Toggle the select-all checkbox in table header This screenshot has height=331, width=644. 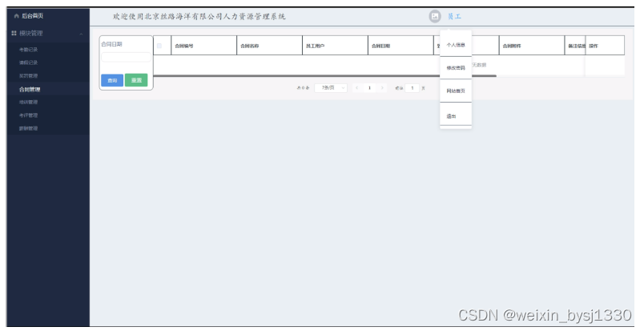click(x=159, y=46)
